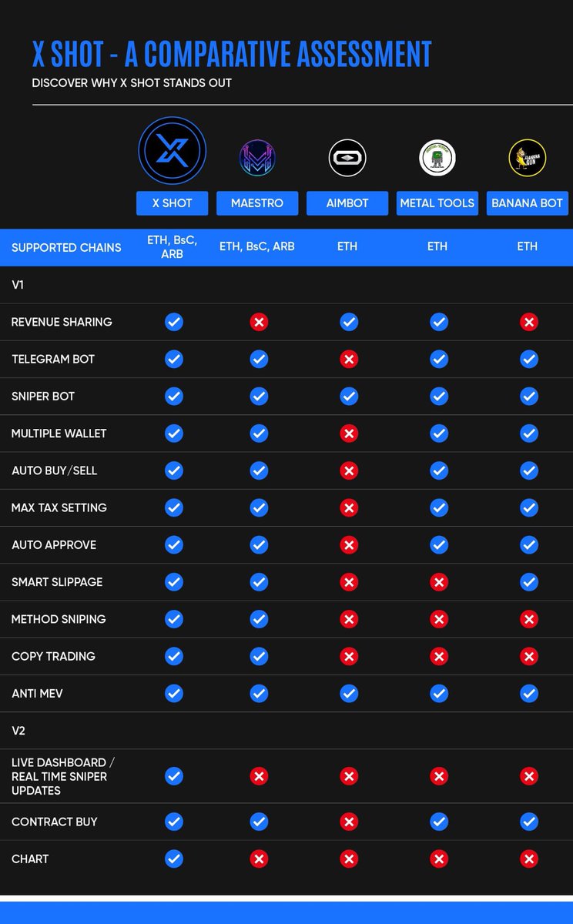
Task: Select the MAESTRO label button
Action: pyautogui.click(x=257, y=203)
